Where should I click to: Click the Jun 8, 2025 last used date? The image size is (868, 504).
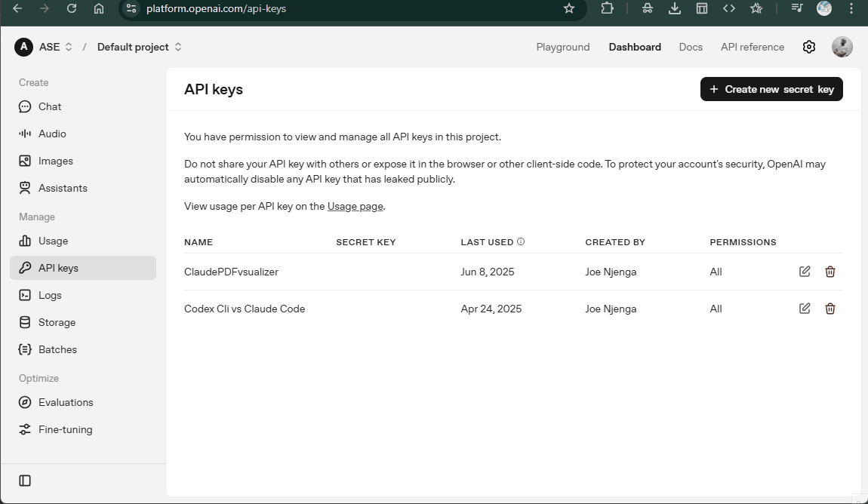tap(487, 272)
